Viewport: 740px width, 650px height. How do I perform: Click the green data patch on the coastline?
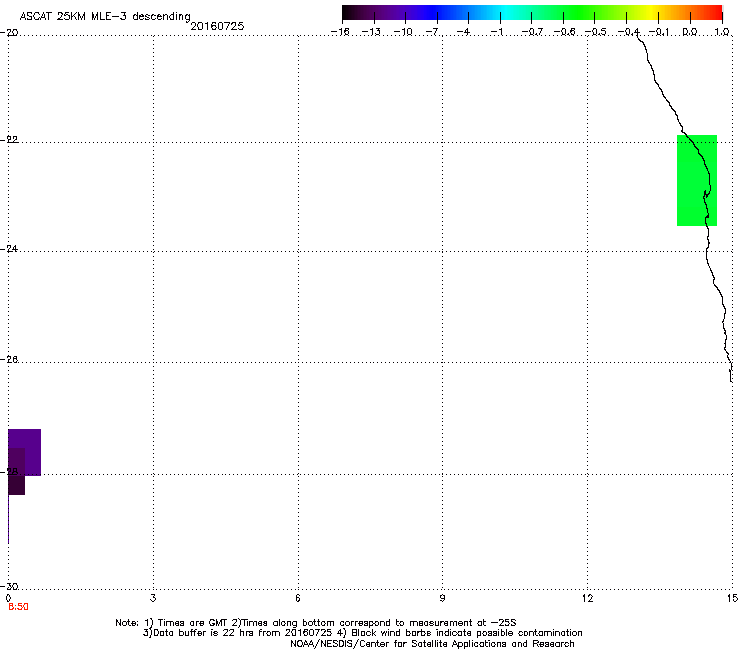point(697,180)
